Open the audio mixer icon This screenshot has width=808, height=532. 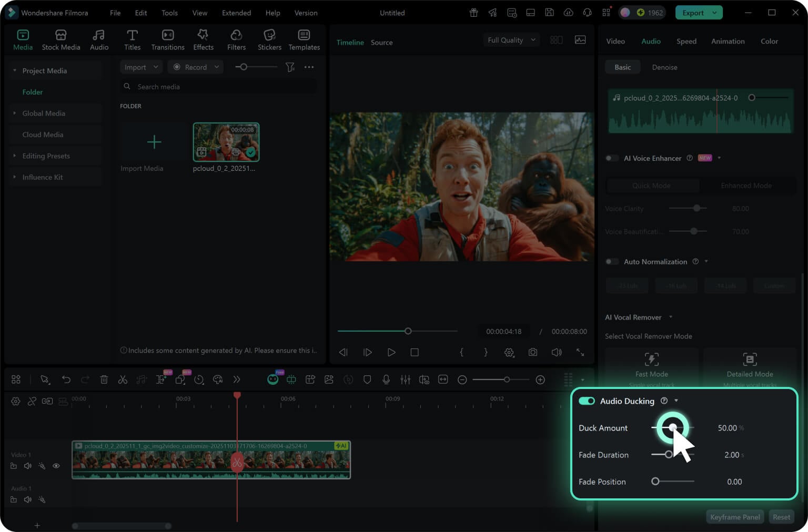pos(405,380)
